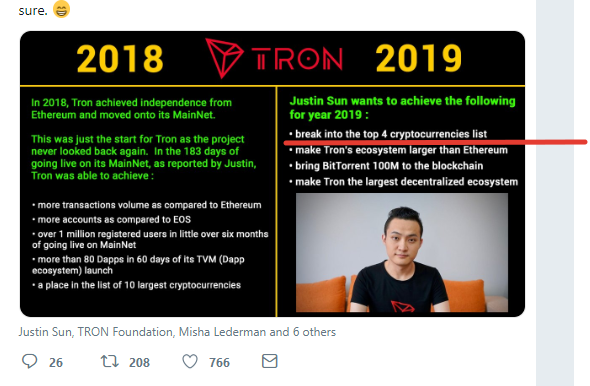Viewport: 590px width, 386px height.
Task: Like the tweet with the heart icon
Action: [x=190, y=362]
